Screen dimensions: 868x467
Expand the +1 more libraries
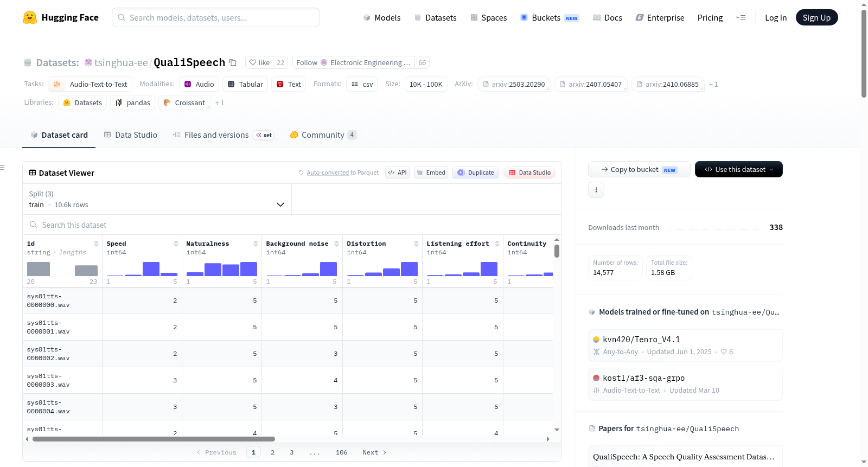tap(219, 103)
